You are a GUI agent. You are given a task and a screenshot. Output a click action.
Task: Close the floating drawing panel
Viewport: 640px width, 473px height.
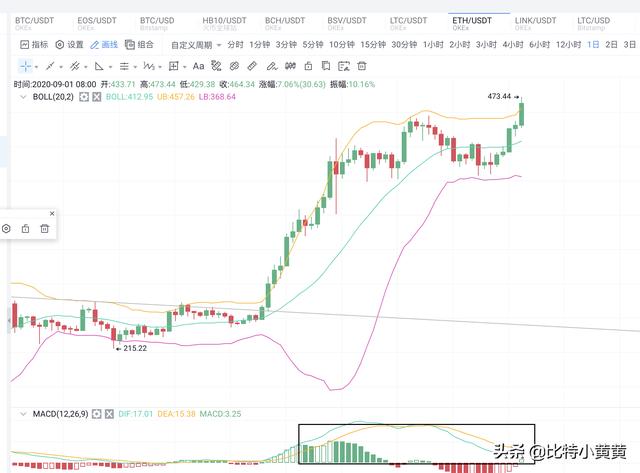tap(52, 213)
